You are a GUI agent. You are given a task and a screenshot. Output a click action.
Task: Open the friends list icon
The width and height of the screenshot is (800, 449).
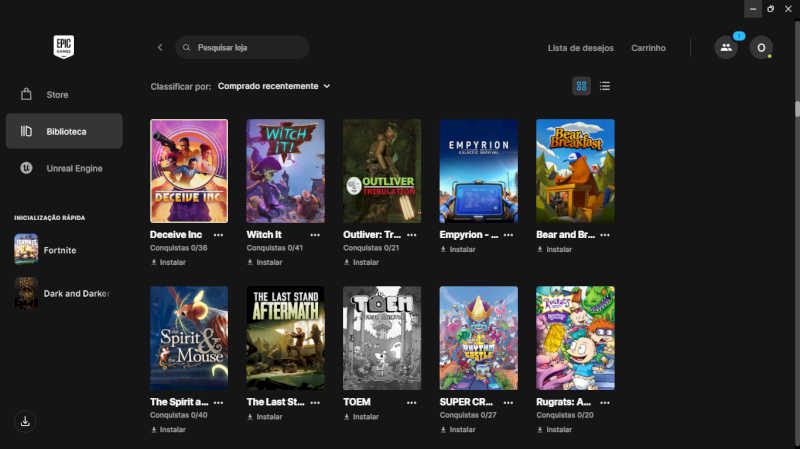click(726, 47)
